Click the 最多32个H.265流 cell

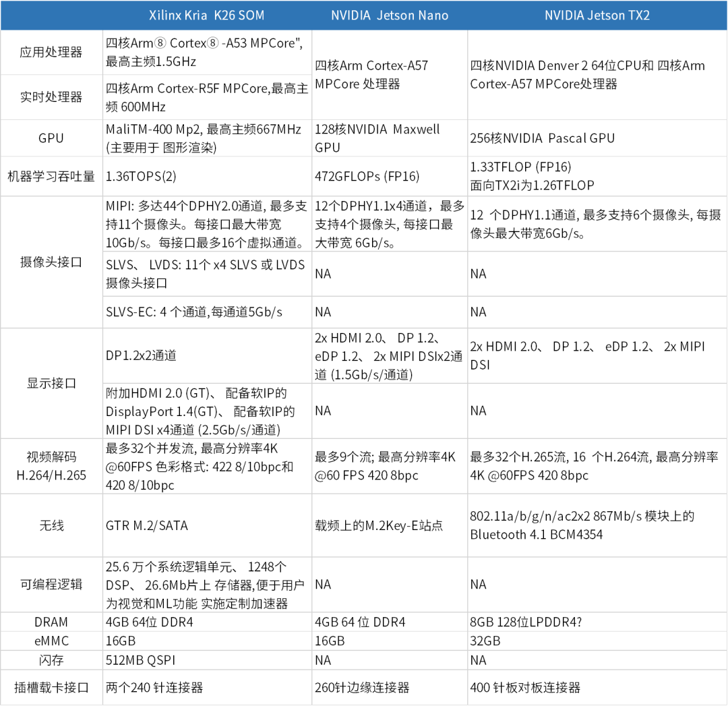(597, 466)
